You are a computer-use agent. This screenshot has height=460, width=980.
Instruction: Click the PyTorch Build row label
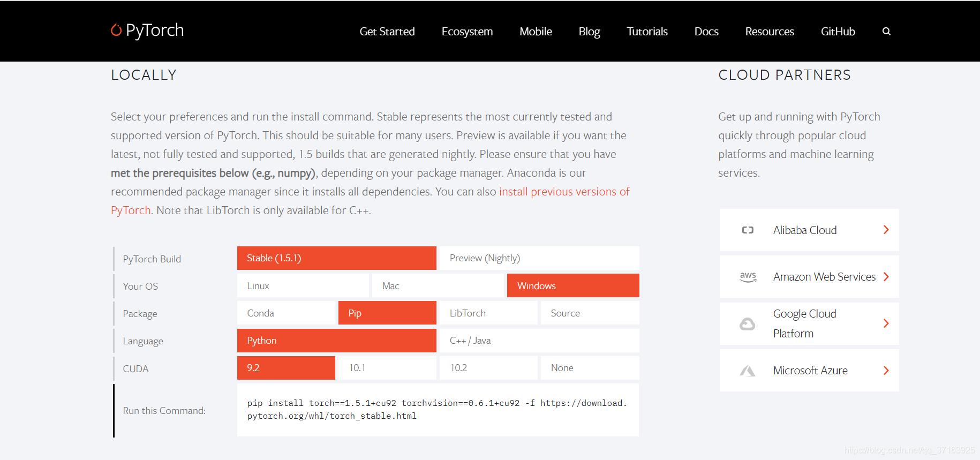pos(152,259)
